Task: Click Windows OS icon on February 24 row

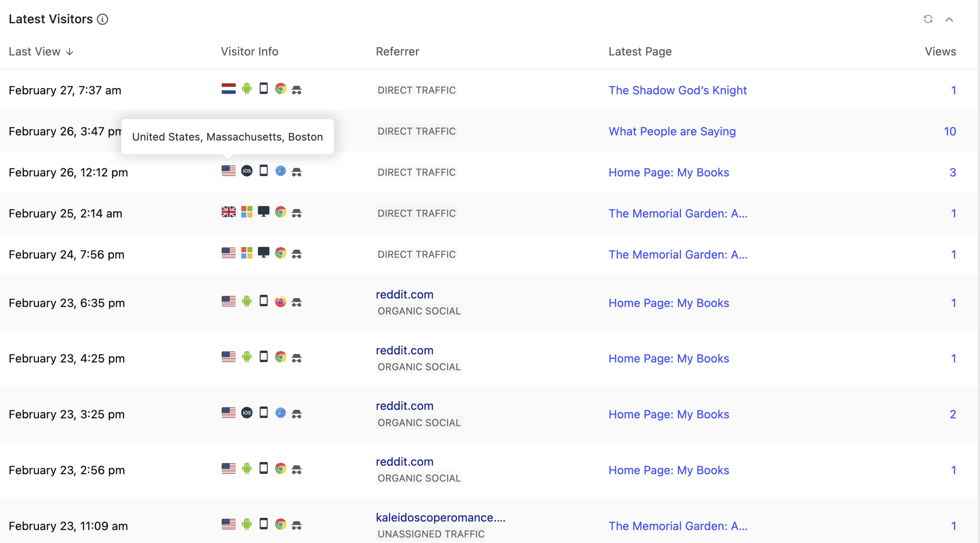Action: (x=247, y=253)
